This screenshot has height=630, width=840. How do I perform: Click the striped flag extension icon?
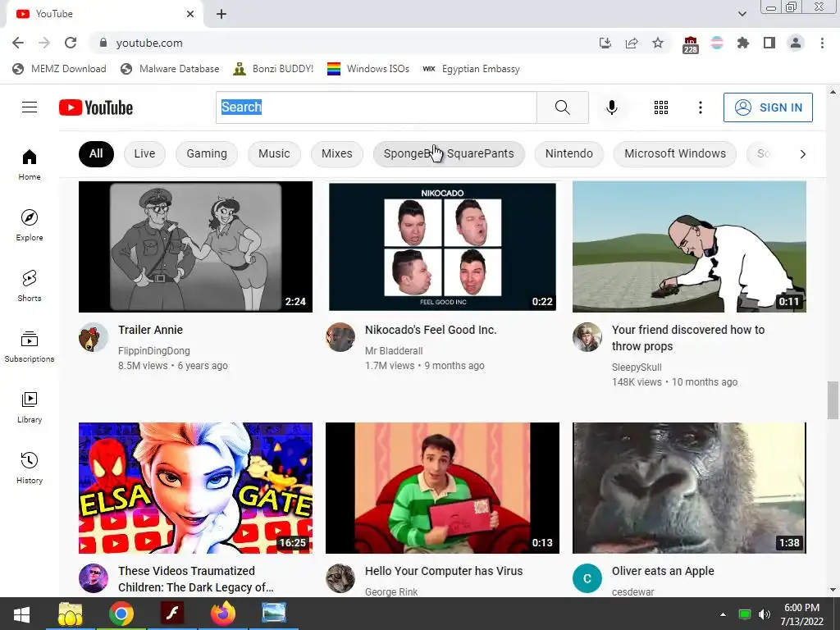pos(717,43)
